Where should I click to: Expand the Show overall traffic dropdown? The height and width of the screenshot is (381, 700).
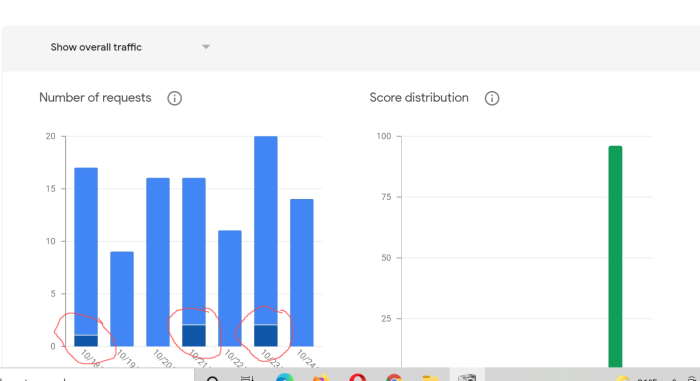click(x=129, y=47)
